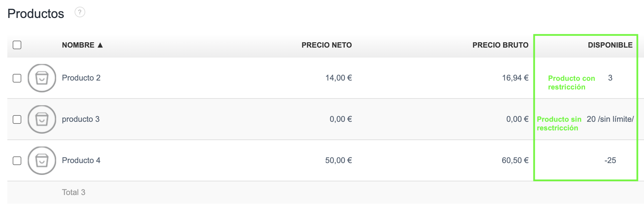Image resolution: width=644 pixels, height=205 pixels.
Task: Click the 50,00 € net price cell
Action: click(x=338, y=160)
